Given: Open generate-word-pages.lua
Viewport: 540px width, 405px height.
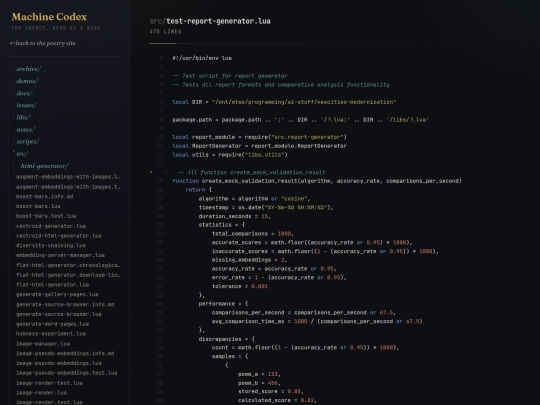Looking at the screenshot, I should 52,324.
